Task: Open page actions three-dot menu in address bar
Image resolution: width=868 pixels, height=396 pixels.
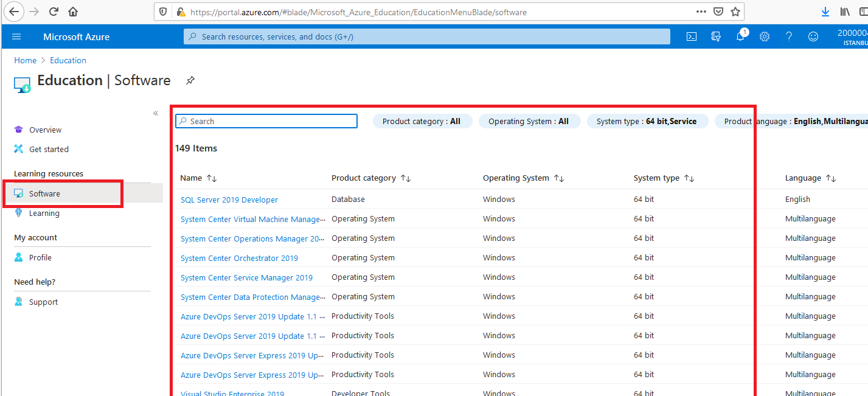Action: click(701, 12)
